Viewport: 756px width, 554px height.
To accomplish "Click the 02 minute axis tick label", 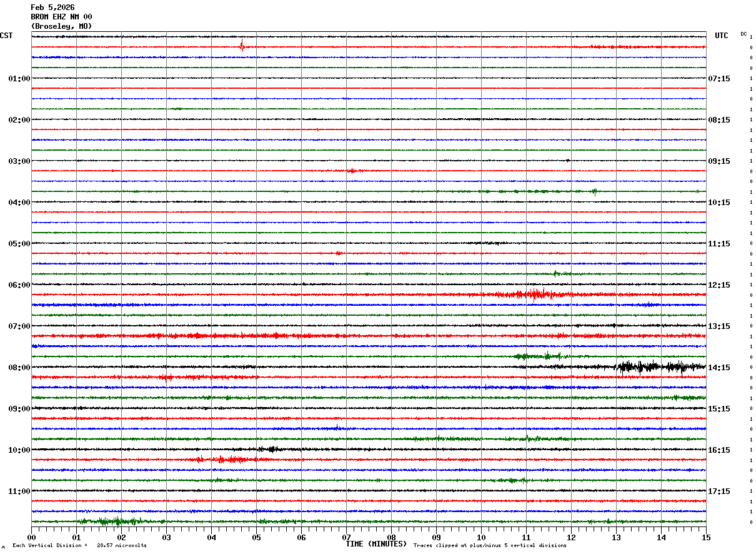I will coord(121,537).
